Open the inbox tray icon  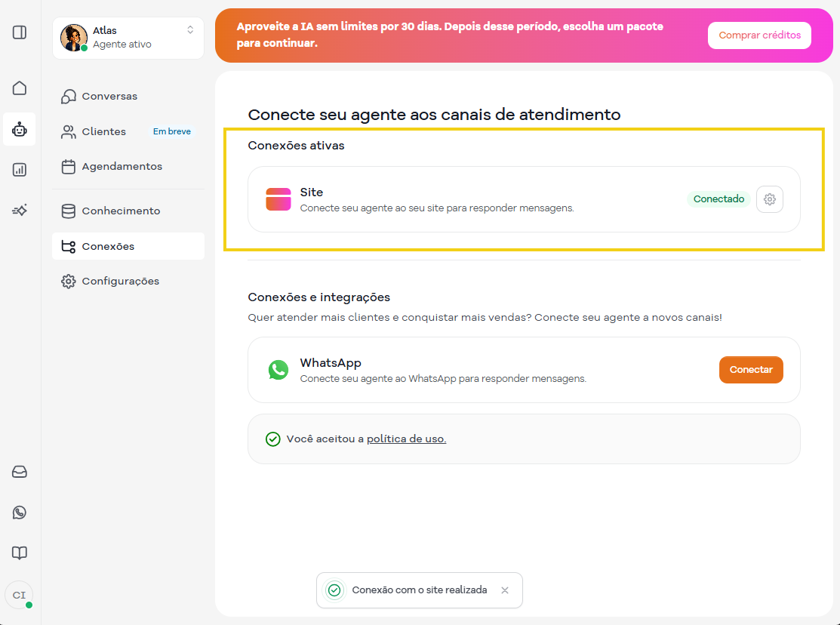coord(20,472)
